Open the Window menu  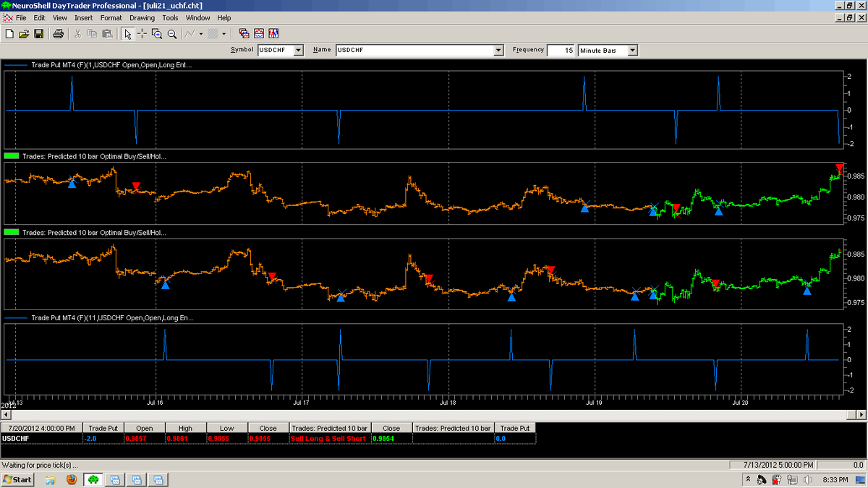197,17
